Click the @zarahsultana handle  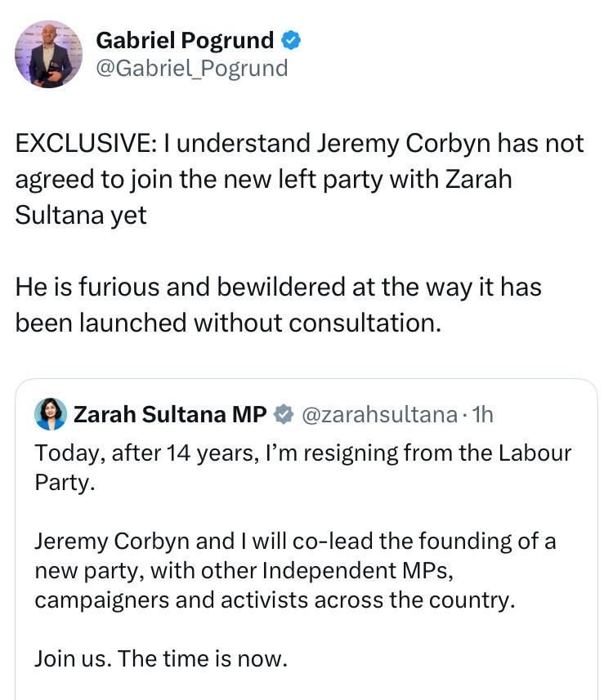(379, 415)
